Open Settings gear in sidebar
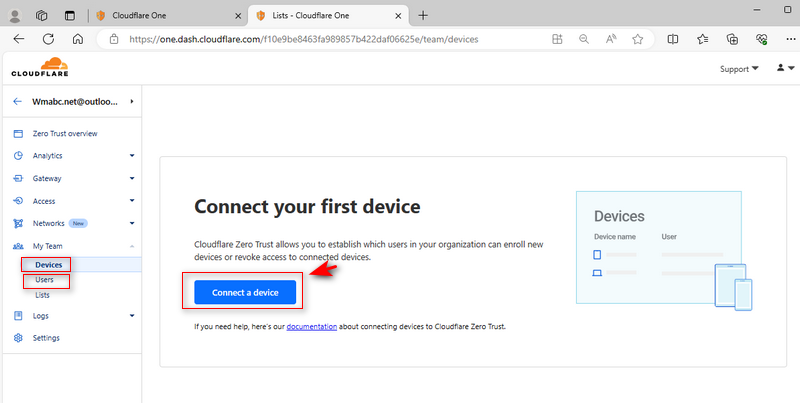The height and width of the screenshot is (403, 800). (18, 338)
